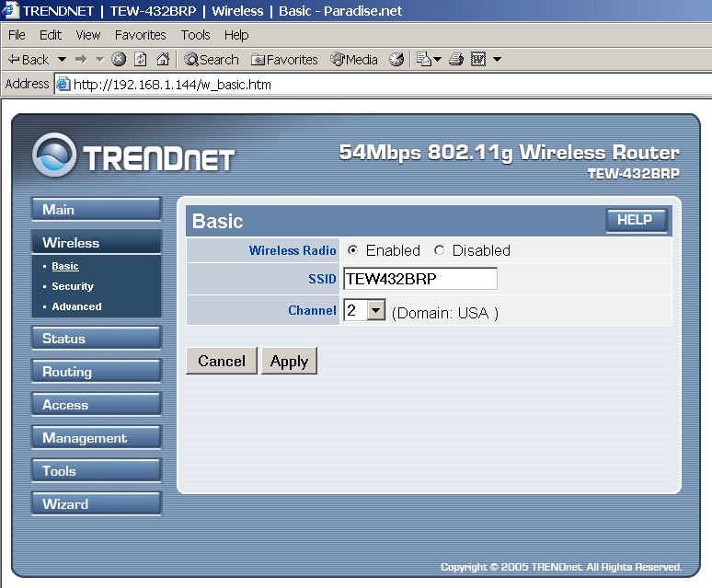Viewport: 712px width, 588px height.
Task: Open the Management section
Action: 97,438
